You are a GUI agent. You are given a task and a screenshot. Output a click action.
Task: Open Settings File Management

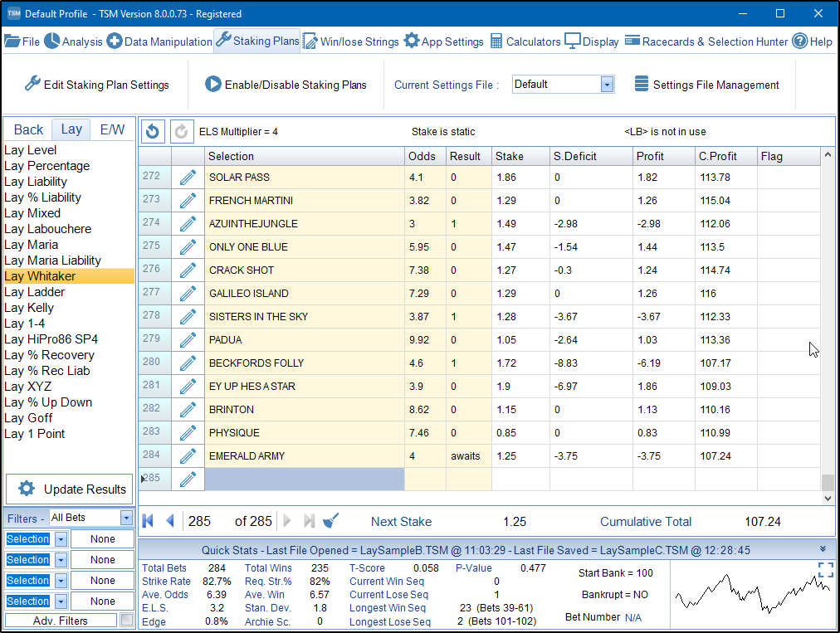pos(706,85)
